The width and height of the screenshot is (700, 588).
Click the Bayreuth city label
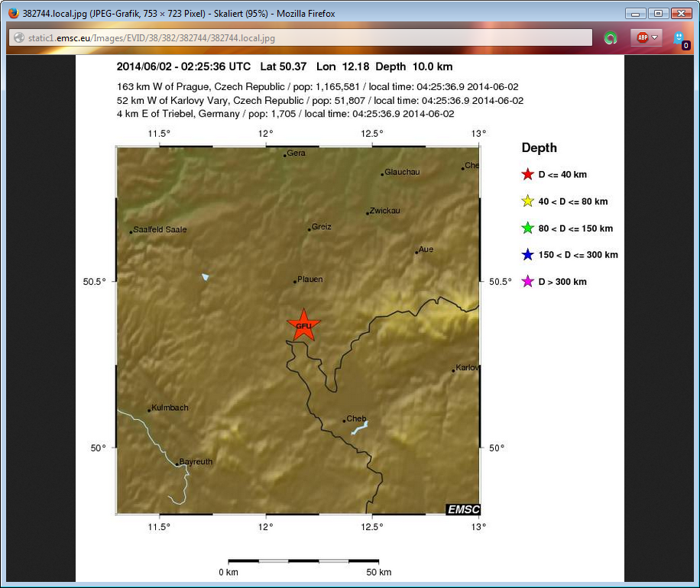pos(196,462)
